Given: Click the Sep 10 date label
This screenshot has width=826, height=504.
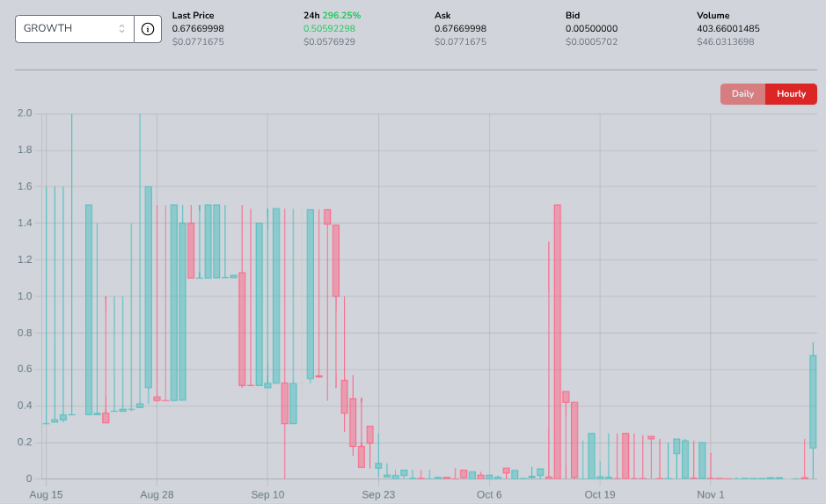Looking at the screenshot, I should [x=267, y=494].
